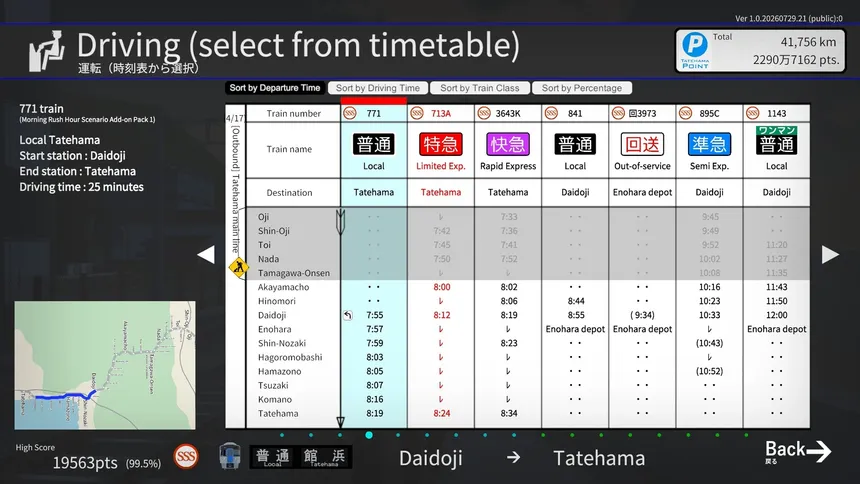The image size is (860, 484).
Task: Click the SSS rank icon for train 3973
Action: [618, 113]
